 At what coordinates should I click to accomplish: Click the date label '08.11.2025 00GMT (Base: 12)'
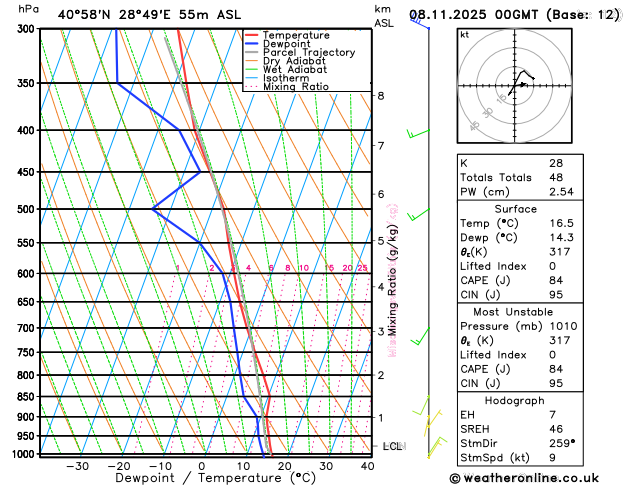[514, 15]
